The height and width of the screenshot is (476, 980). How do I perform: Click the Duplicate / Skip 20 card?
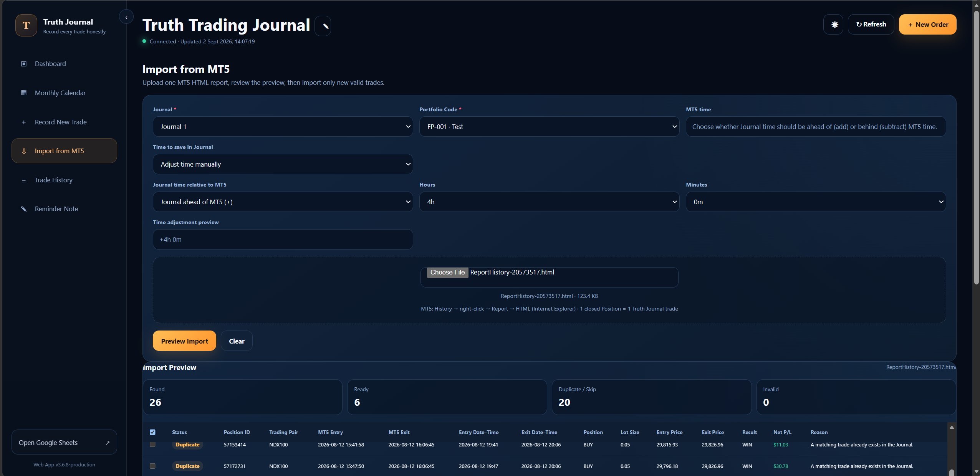[x=652, y=397]
